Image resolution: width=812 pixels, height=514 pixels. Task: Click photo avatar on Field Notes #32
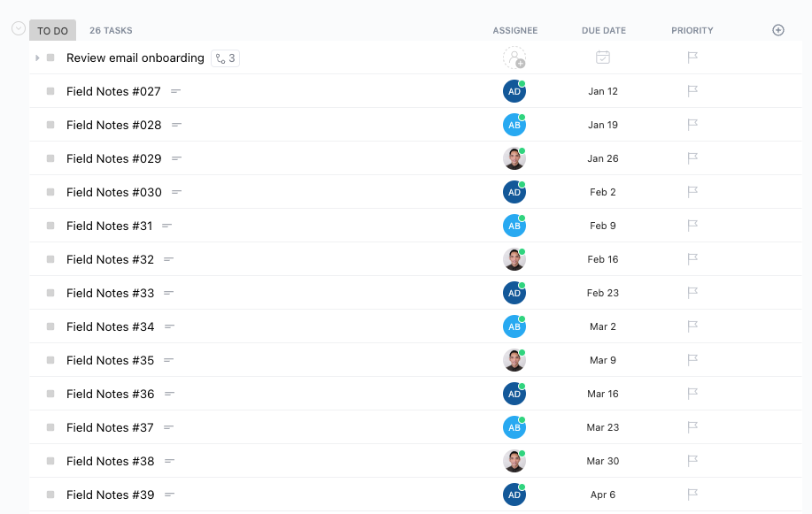(x=514, y=259)
